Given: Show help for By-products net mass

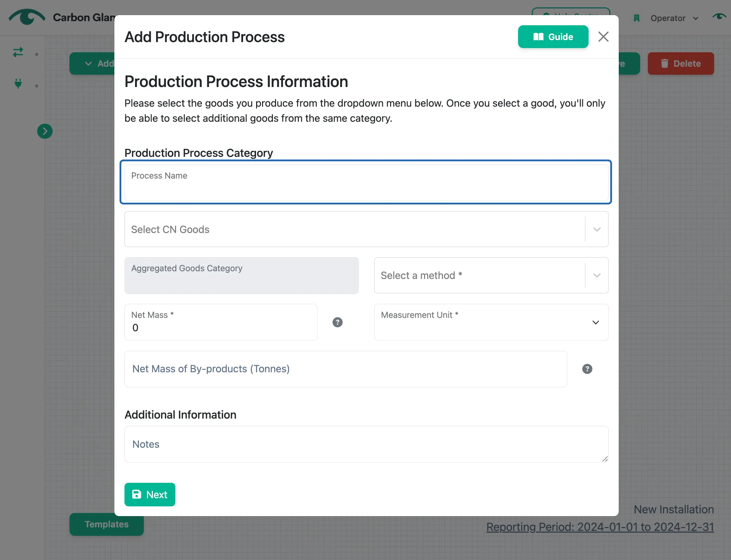Looking at the screenshot, I should pyautogui.click(x=587, y=369).
